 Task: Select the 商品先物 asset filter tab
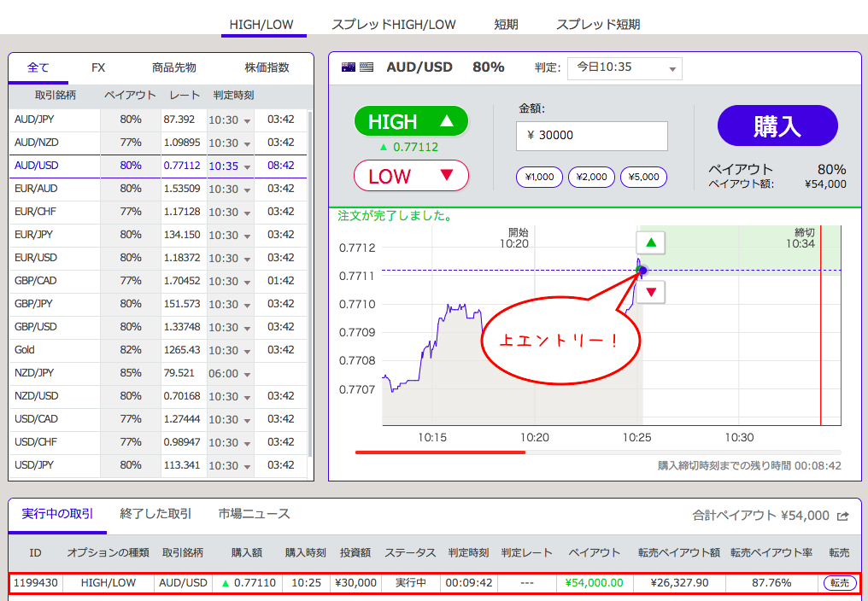click(174, 67)
